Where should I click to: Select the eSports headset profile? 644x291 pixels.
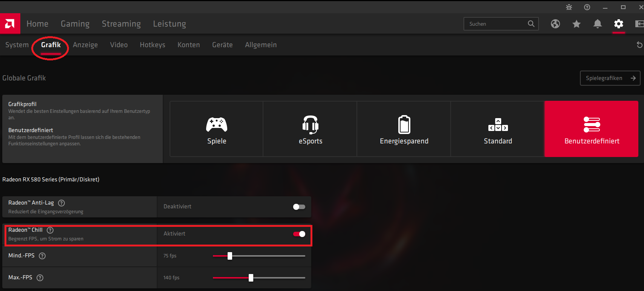pos(311,129)
